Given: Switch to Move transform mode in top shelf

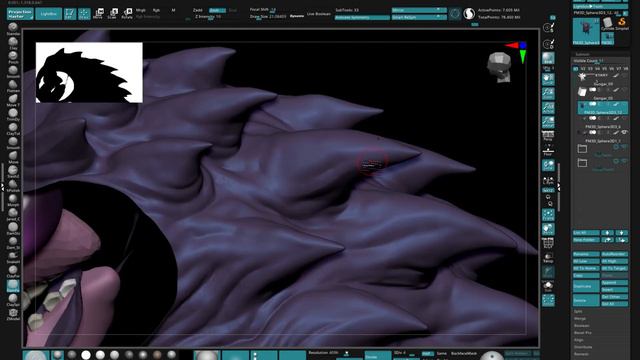Looking at the screenshot, I should (98, 13).
